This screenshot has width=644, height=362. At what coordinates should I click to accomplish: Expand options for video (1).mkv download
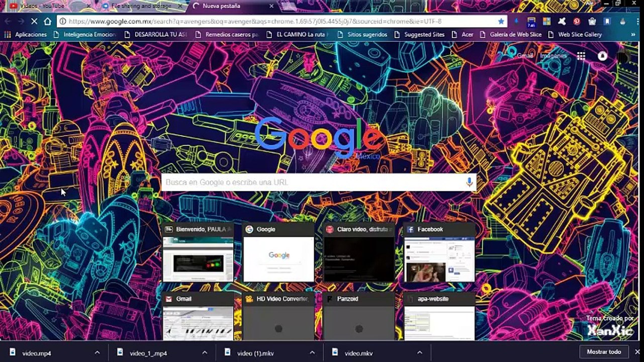[312, 352]
